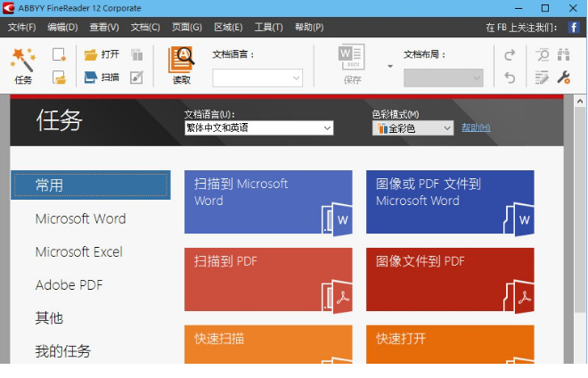
Task: Open the 全彩色 color mode dropdown
Action: pos(412,128)
